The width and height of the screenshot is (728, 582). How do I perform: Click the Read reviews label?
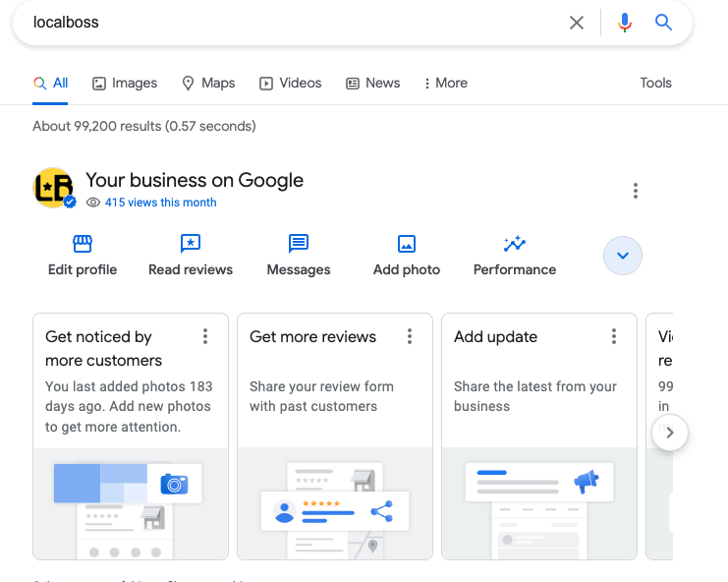point(191,270)
